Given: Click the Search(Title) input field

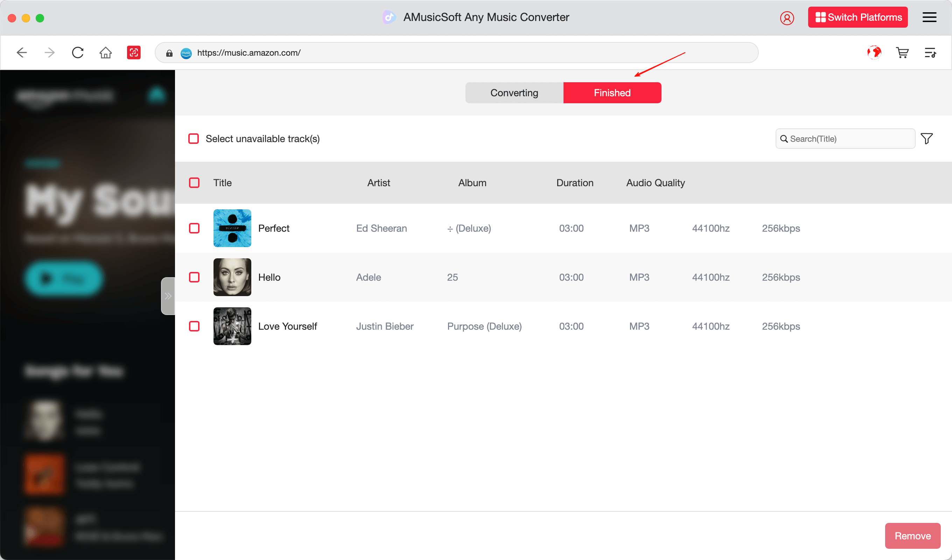Looking at the screenshot, I should (845, 139).
